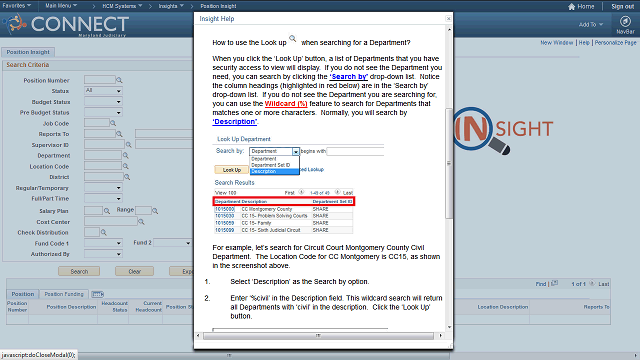Click the Department lookup magnifier

click(x=126, y=155)
